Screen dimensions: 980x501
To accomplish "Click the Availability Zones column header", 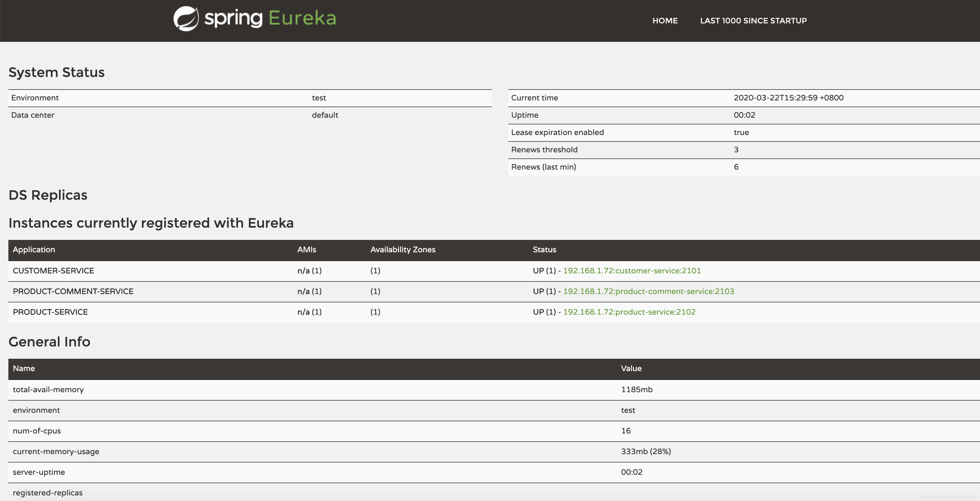I will 402,250.
